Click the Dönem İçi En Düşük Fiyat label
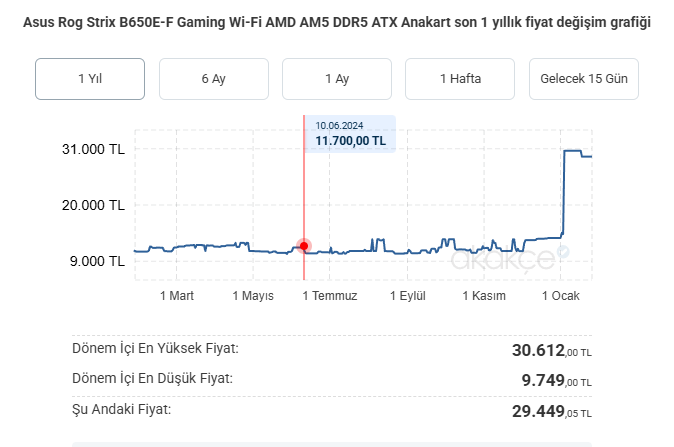This screenshot has width=674, height=447. click(x=152, y=378)
